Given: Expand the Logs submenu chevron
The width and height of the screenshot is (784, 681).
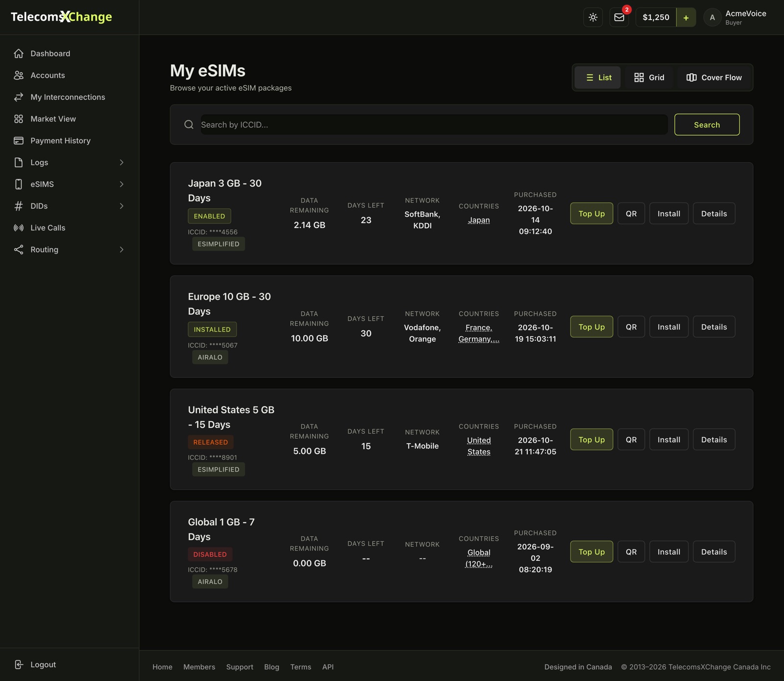Looking at the screenshot, I should pos(122,162).
